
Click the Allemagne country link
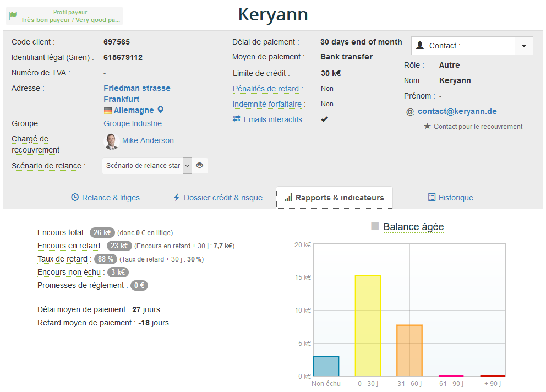point(134,111)
